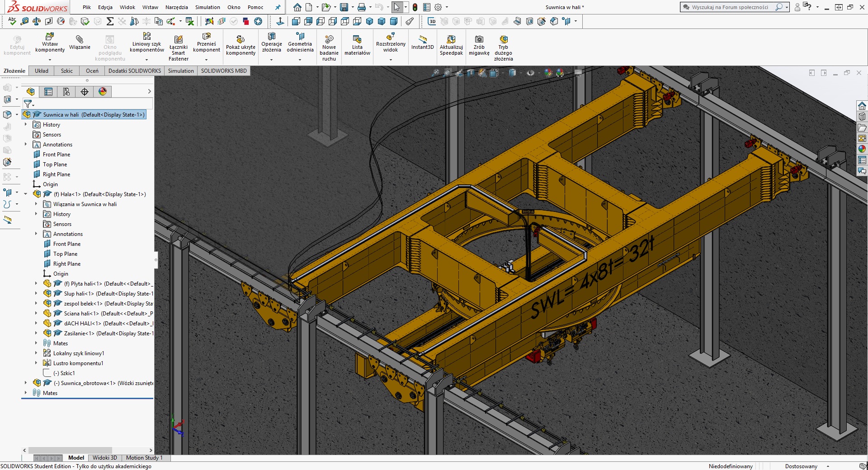Click the spell check Abc icon
Viewport: 868px width, 470px height.
click(12, 21)
